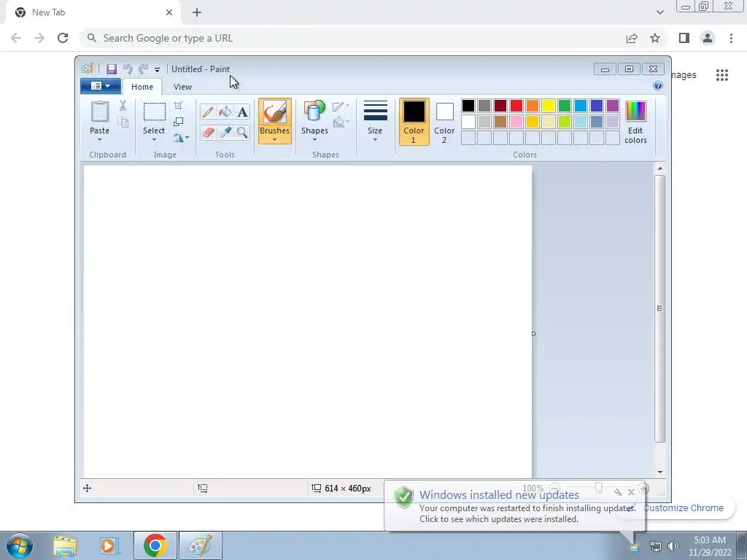
Task: Expand the Select dropdown arrow
Action: click(x=154, y=139)
